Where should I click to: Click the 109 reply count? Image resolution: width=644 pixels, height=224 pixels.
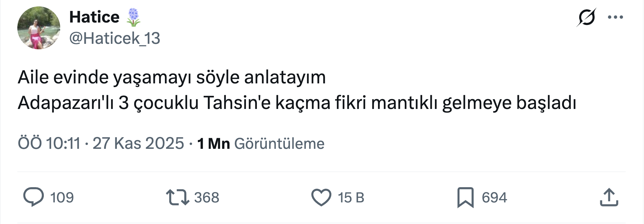point(62,198)
